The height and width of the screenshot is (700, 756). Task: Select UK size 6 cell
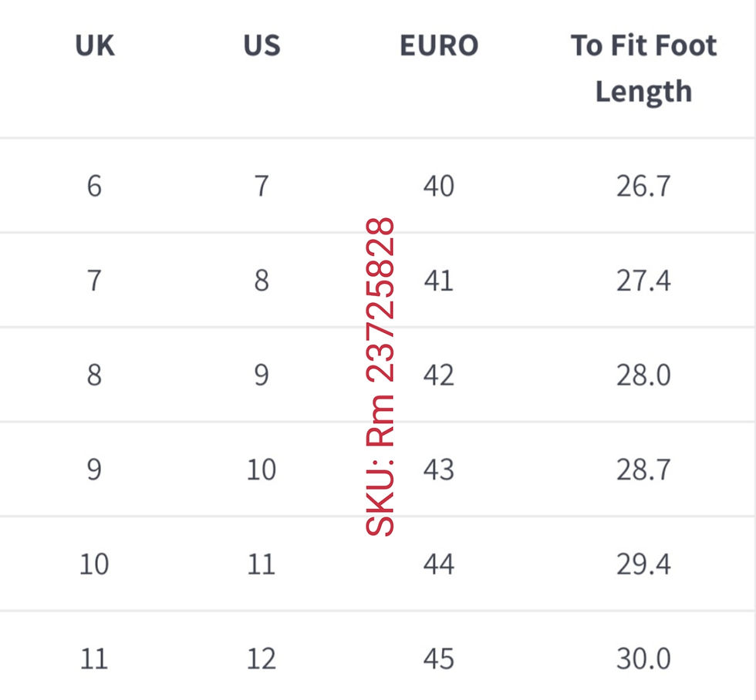(x=93, y=186)
